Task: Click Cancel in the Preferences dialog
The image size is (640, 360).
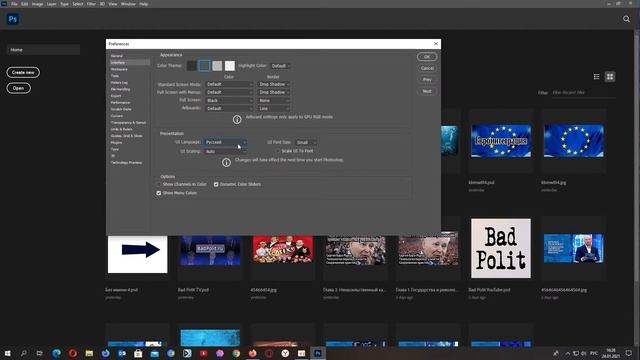Action: [x=427, y=68]
